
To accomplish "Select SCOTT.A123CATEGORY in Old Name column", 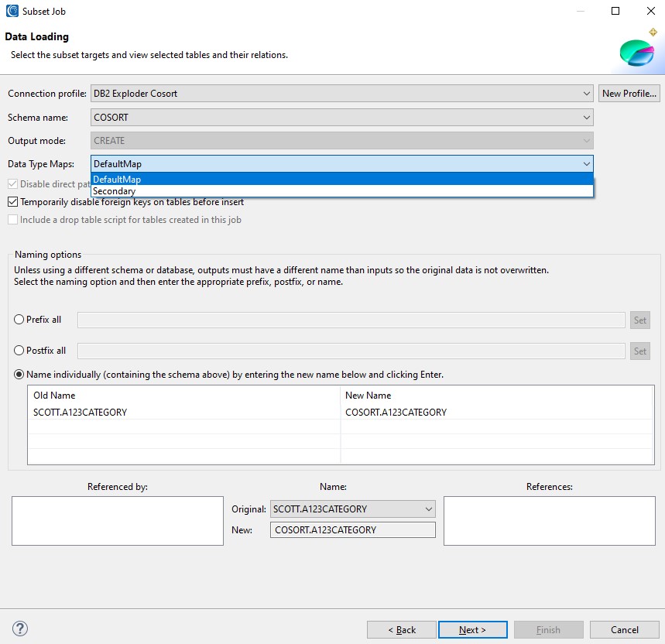I will (81, 413).
